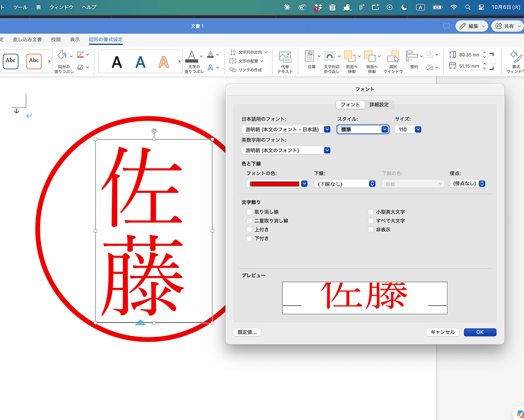Toggle the lock aspect ratio checkbox
The width and height of the screenshot is (524, 420).
(x=493, y=61)
